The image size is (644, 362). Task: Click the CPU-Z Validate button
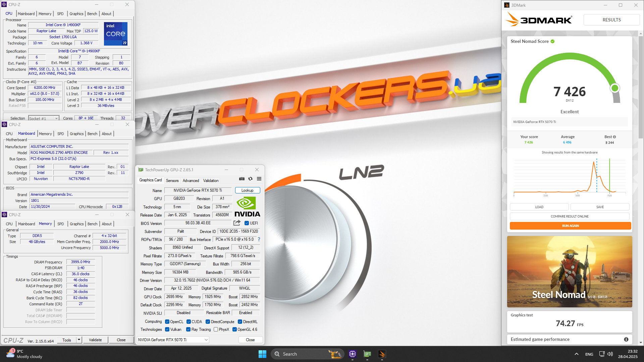click(x=95, y=340)
